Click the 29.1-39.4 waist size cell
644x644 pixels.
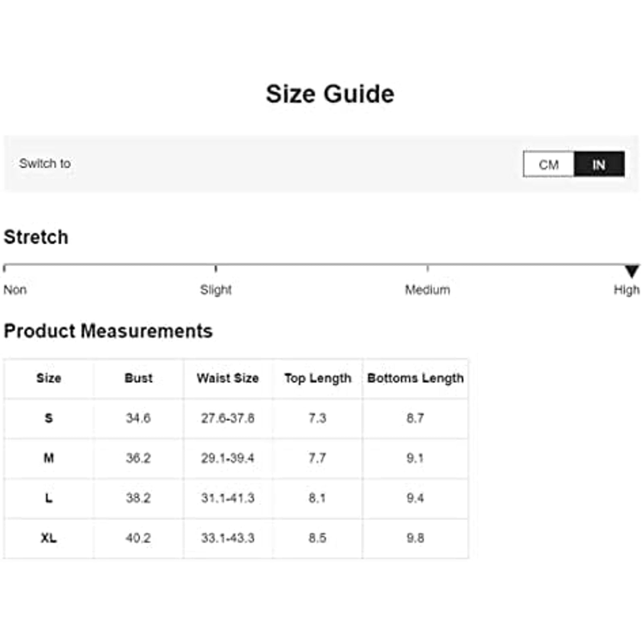[x=228, y=458]
